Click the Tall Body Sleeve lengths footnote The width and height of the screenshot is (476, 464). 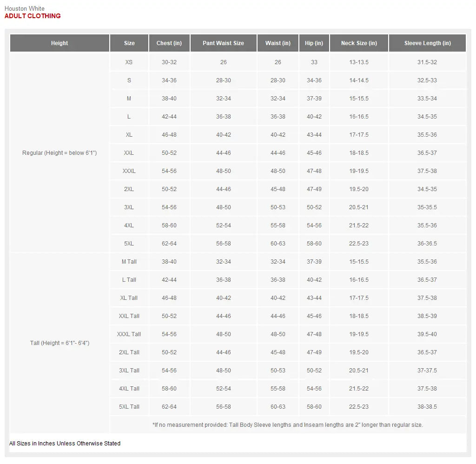[x=287, y=425]
